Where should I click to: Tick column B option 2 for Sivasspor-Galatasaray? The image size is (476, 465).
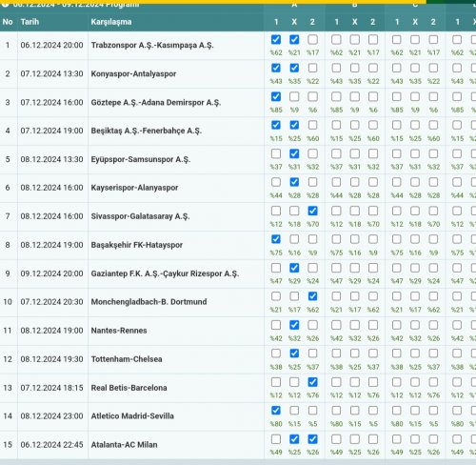373,211
